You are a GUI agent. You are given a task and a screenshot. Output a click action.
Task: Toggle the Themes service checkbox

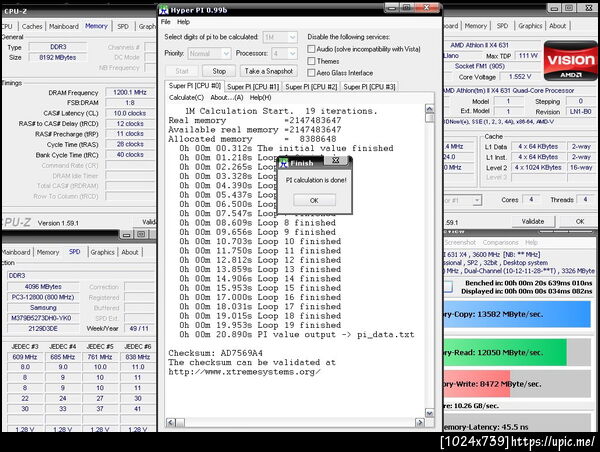[311, 61]
